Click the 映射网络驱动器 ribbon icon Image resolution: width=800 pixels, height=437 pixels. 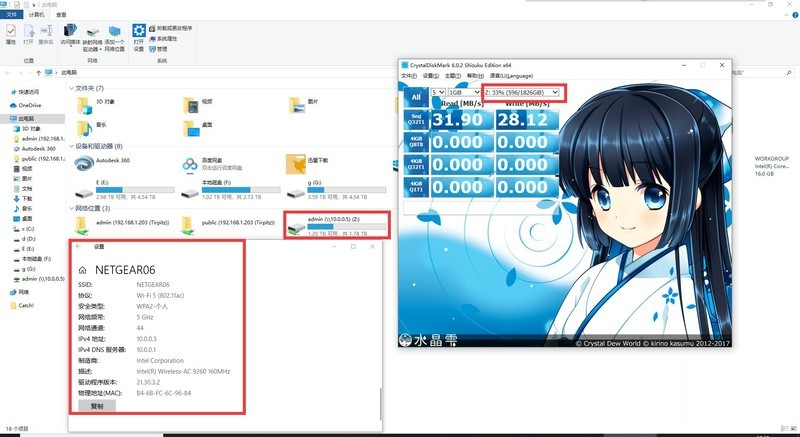(x=92, y=39)
